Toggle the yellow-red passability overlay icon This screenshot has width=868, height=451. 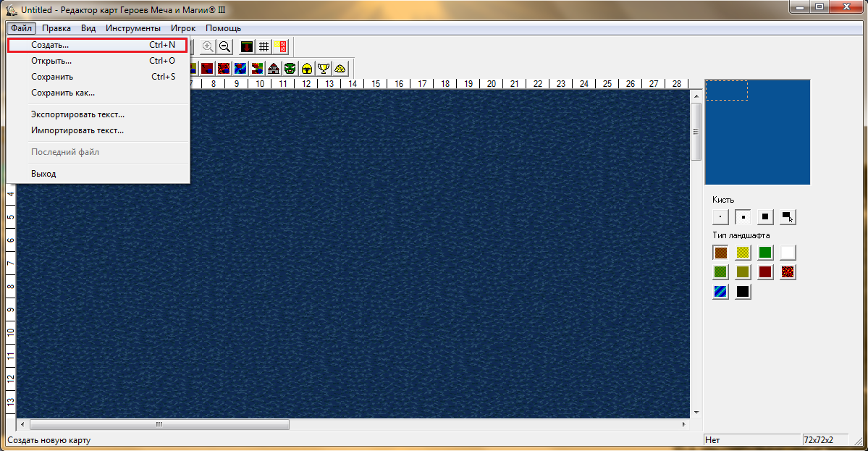point(281,47)
